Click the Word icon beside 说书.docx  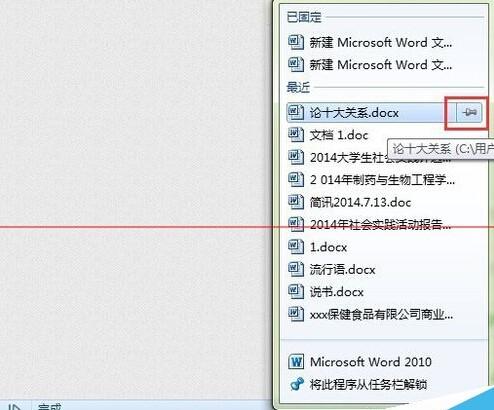pos(296,292)
